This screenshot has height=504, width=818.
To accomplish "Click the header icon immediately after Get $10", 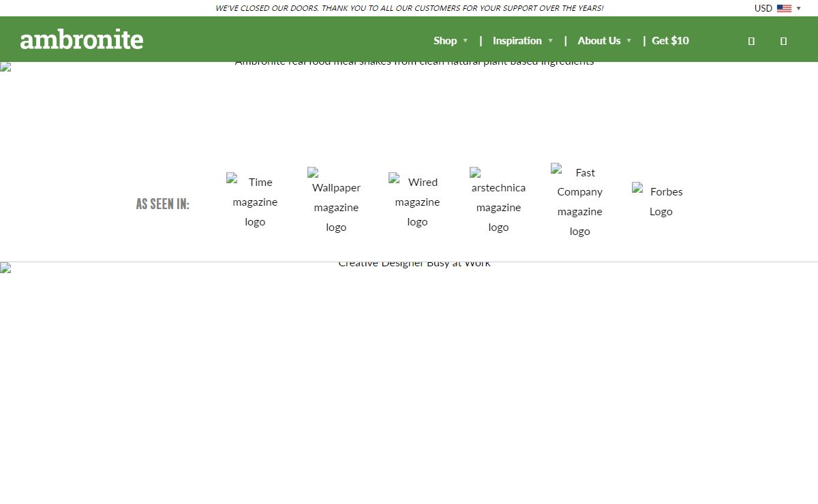I will click(x=751, y=41).
